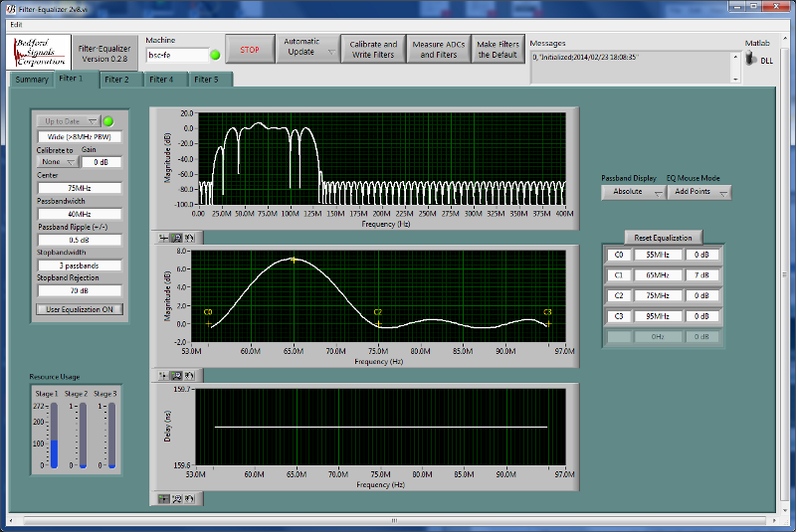Viewport: 796px width, 532px height.
Task: Switch to the Summary tab
Action: click(x=32, y=80)
